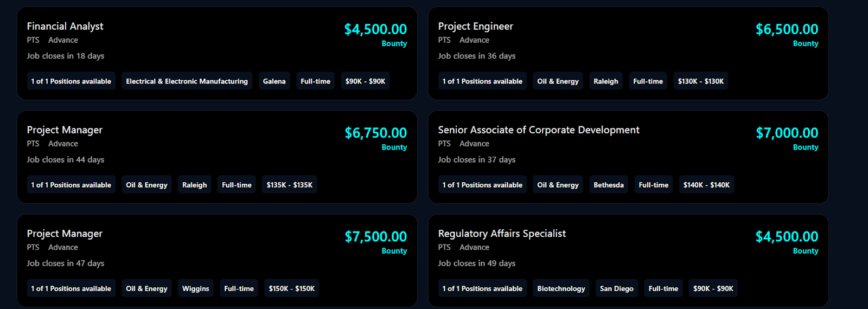Click the $150K - $150K salary tag

[x=291, y=289]
